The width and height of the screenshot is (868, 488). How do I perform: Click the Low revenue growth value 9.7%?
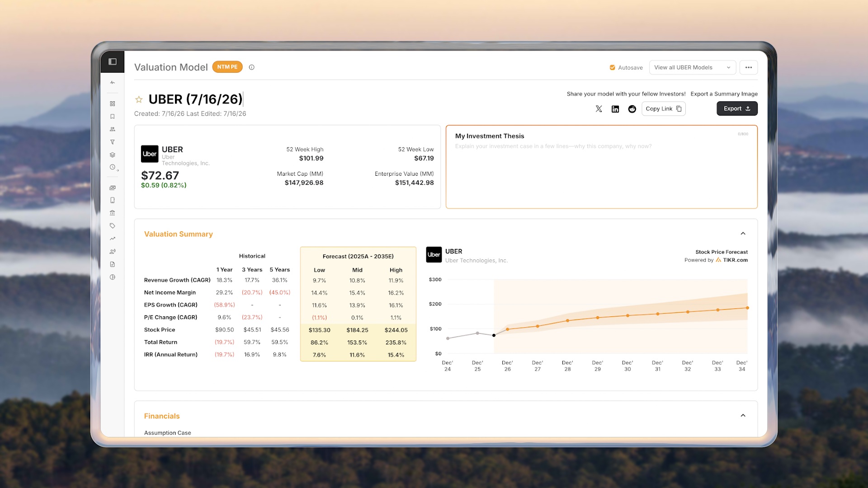pos(319,281)
